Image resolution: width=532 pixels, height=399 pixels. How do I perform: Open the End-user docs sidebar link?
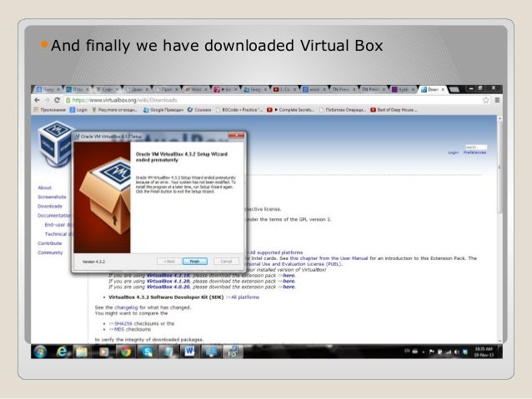58,225
